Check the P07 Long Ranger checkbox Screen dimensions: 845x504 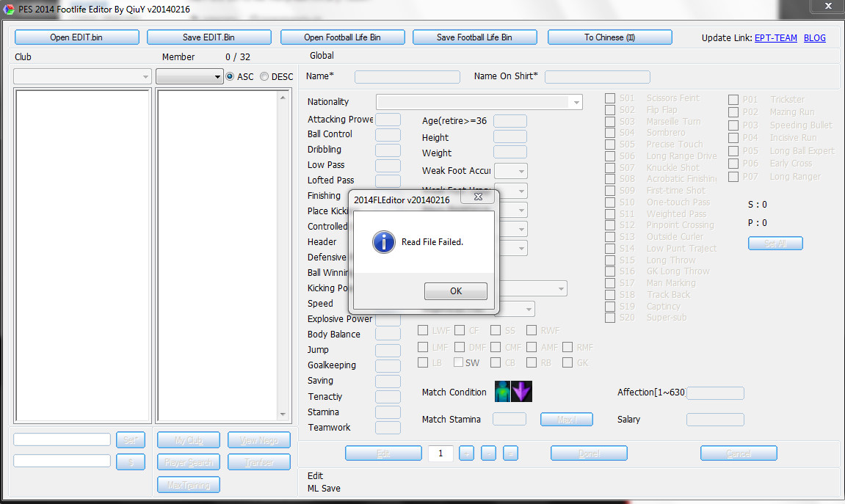(x=733, y=177)
